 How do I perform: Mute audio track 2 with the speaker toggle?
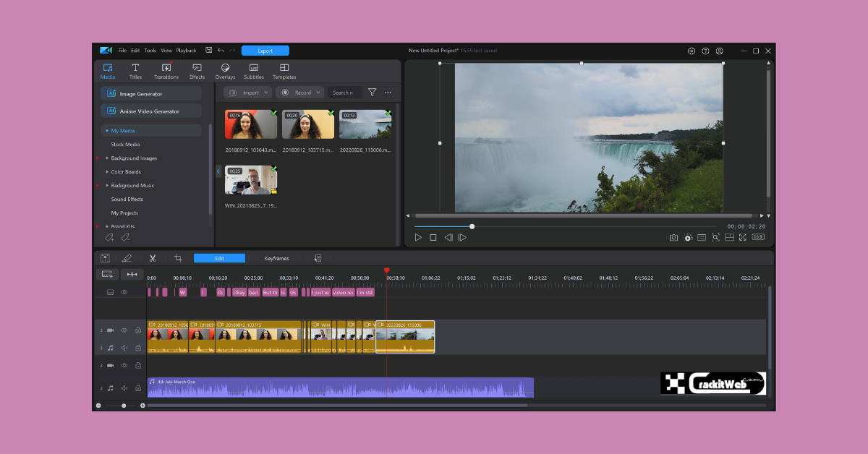click(x=124, y=387)
